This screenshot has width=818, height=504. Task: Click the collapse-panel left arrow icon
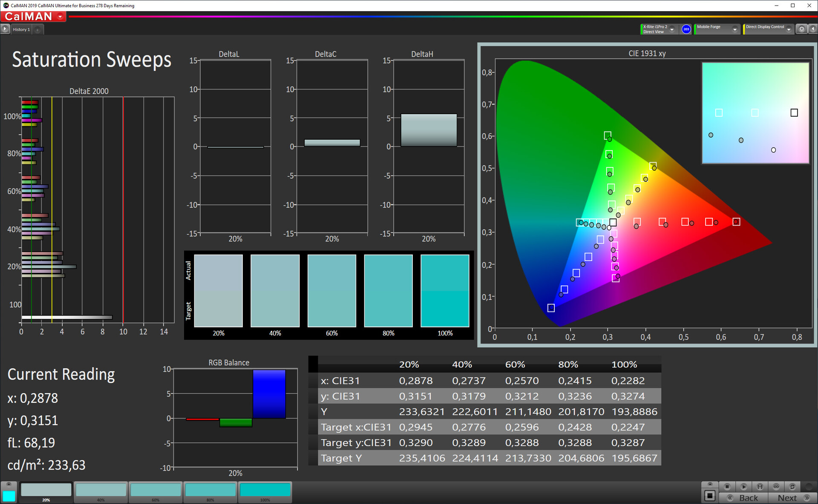(813, 29)
